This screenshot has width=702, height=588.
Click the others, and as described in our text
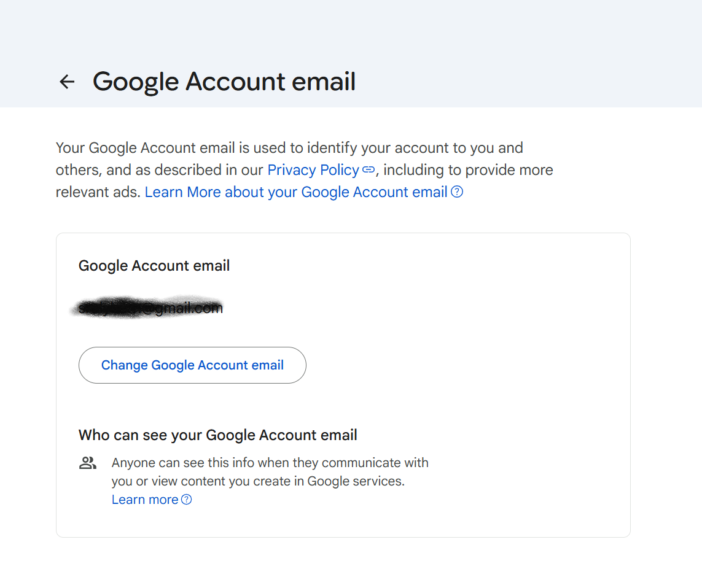tap(160, 170)
